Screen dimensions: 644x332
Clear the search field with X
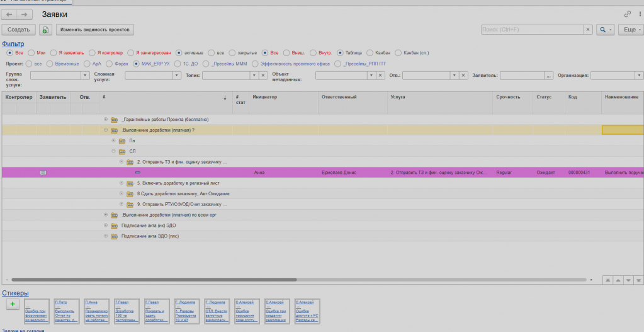point(587,30)
